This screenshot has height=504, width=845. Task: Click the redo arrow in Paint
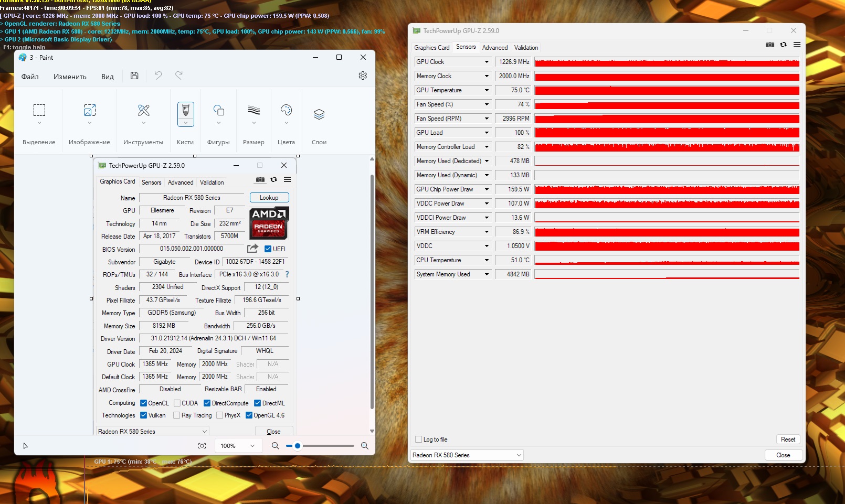pos(179,76)
